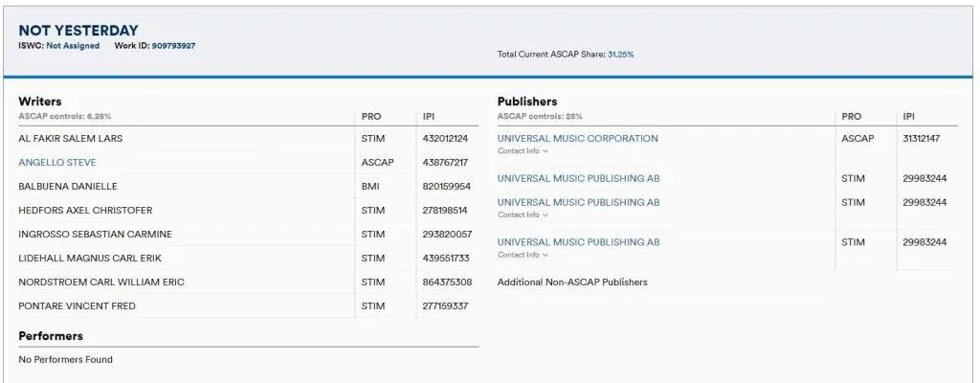Click the Performers section heading
The height and width of the screenshot is (383, 980).
click(x=51, y=336)
